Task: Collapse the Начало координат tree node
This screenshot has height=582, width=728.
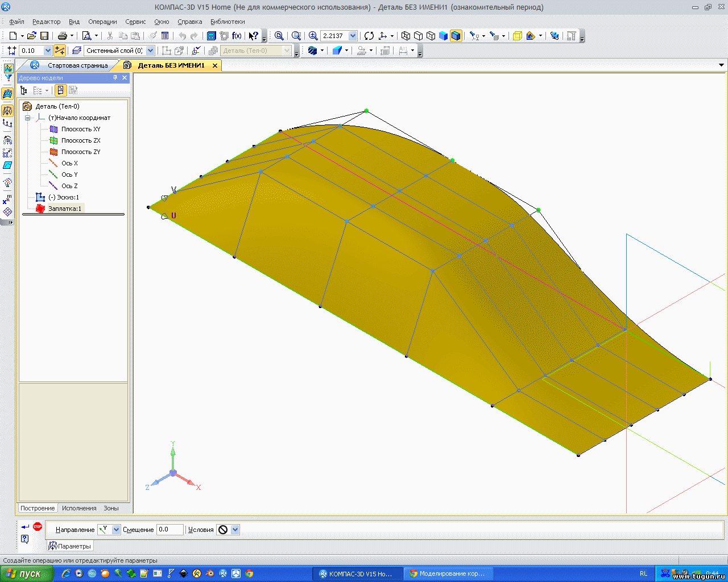Action: tap(27, 118)
